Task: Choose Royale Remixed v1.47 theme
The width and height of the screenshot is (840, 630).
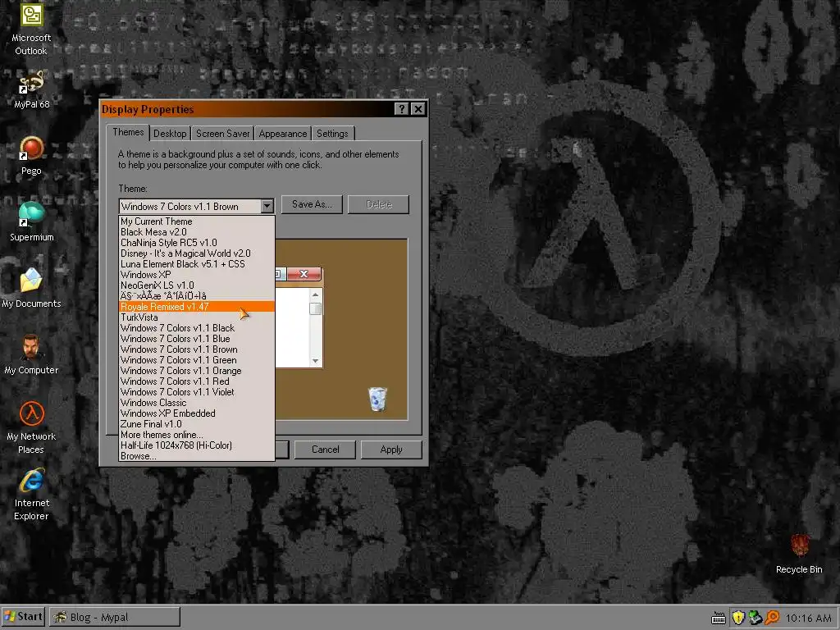Action: click(x=197, y=307)
